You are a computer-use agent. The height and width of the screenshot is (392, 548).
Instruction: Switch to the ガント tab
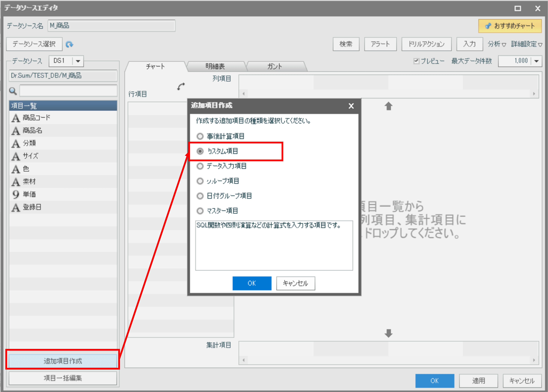[275, 66]
